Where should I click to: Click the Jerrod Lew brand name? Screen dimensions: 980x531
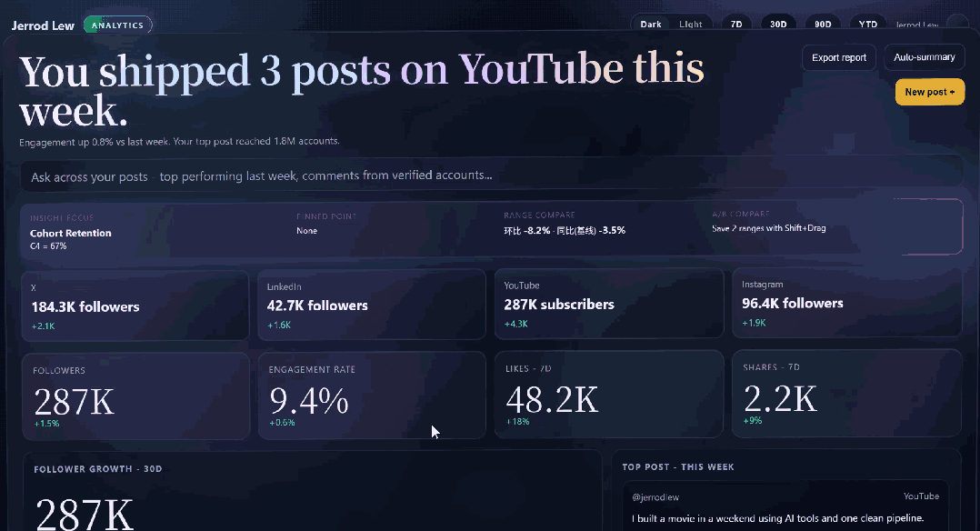pos(43,25)
